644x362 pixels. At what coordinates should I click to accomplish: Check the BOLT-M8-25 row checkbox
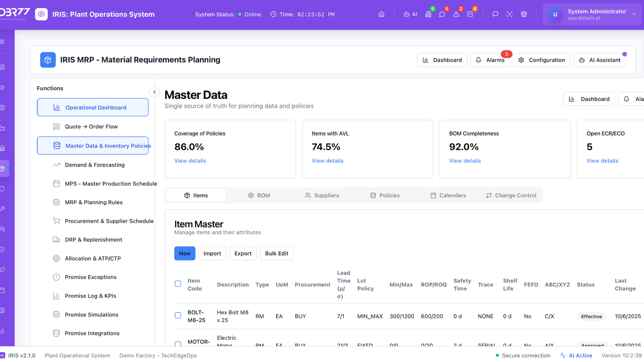click(x=178, y=315)
